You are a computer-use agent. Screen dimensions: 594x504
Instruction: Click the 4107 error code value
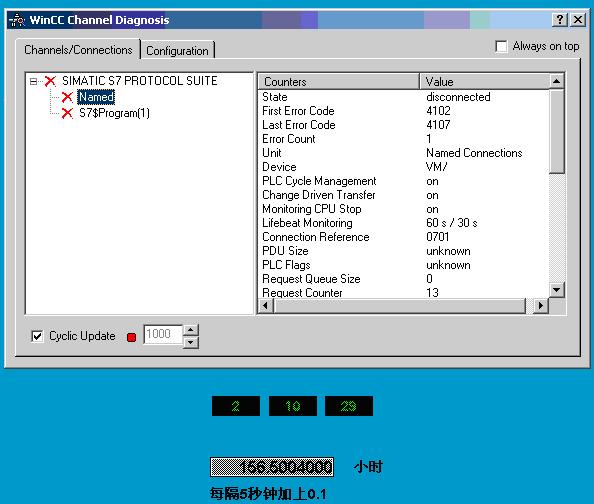pyautogui.click(x=438, y=125)
